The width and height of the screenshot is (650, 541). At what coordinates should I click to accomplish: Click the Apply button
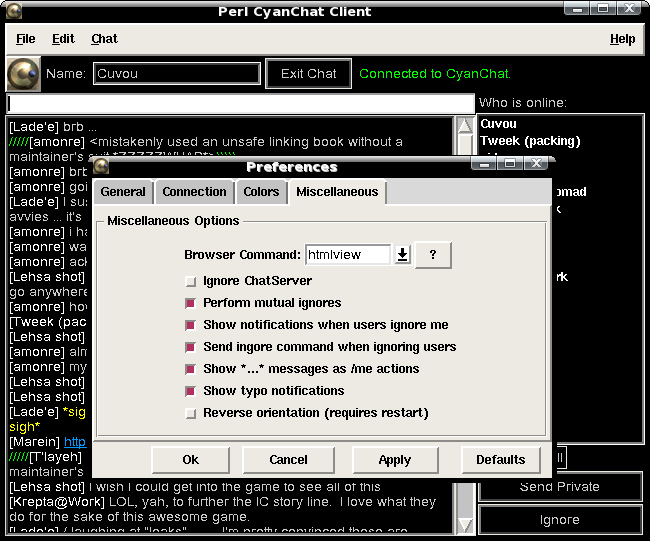pos(395,460)
